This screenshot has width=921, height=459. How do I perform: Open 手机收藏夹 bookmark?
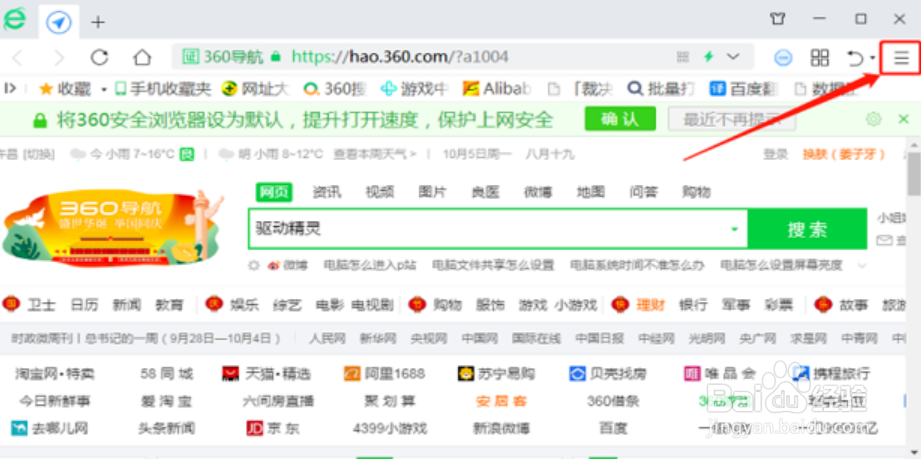[x=163, y=89]
